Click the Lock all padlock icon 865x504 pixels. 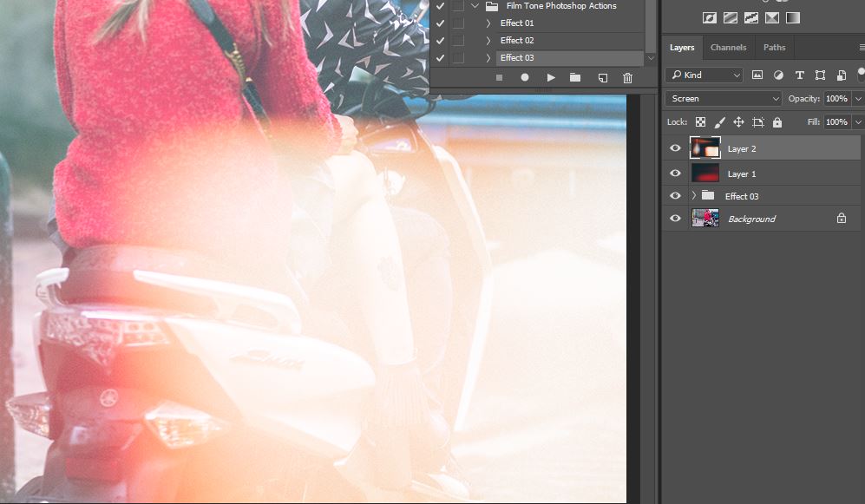point(777,122)
